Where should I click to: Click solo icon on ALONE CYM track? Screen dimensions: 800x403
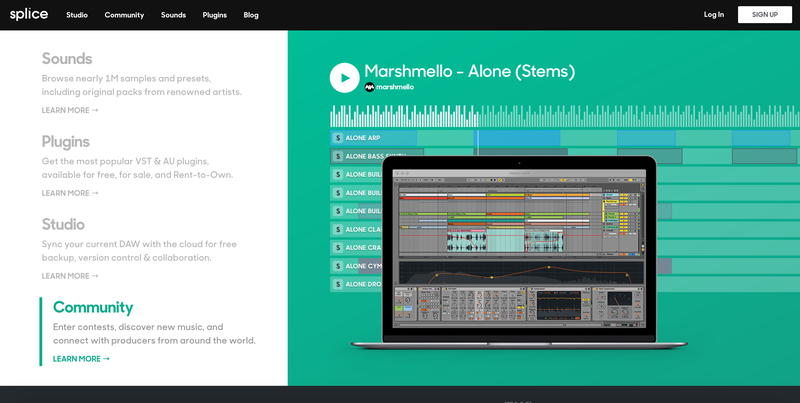pyautogui.click(x=338, y=266)
